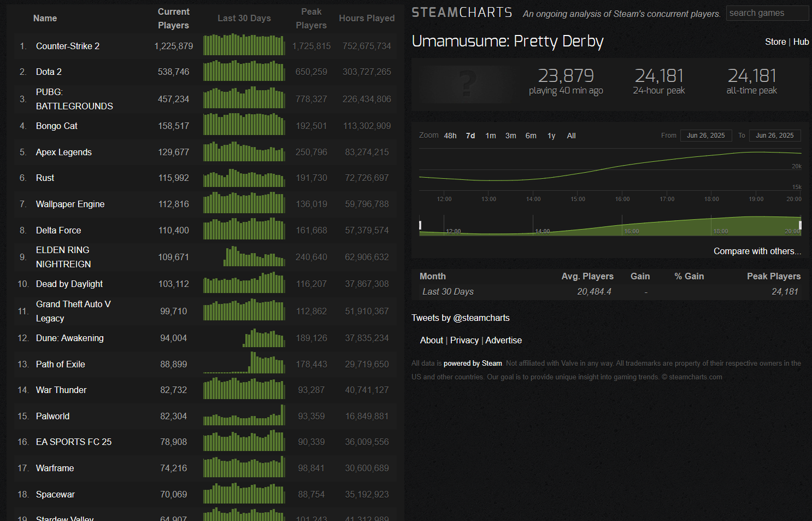Click the all-time peak value
Image resolution: width=812 pixels, height=521 pixels.
(752, 75)
